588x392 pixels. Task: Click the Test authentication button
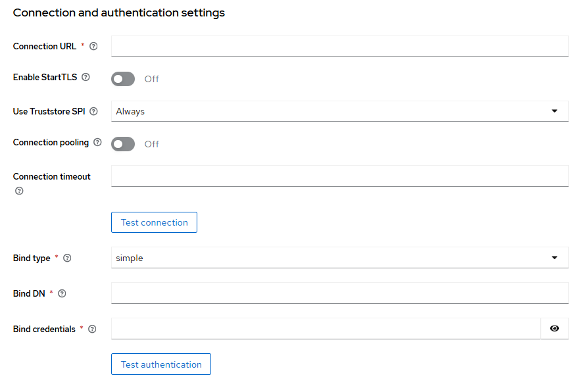pyautogui.click(x=161, y=364)
